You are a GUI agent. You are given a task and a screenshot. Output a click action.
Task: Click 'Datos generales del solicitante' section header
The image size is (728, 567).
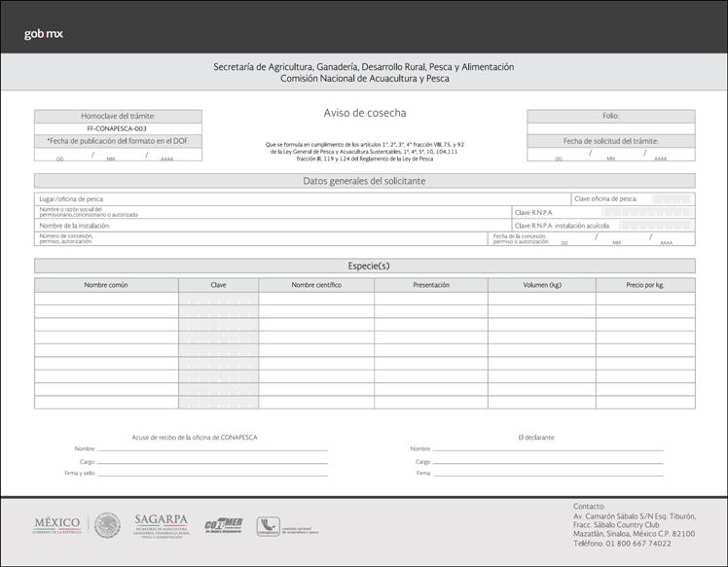364,181
